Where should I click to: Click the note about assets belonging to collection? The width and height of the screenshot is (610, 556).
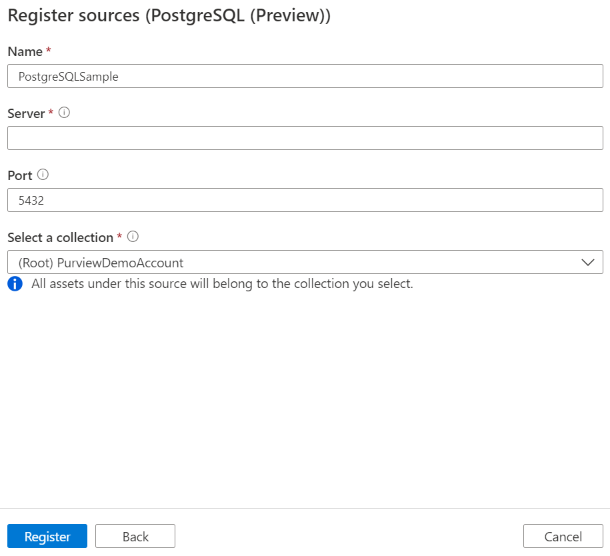pyautogui.click(x=222, y=284)
